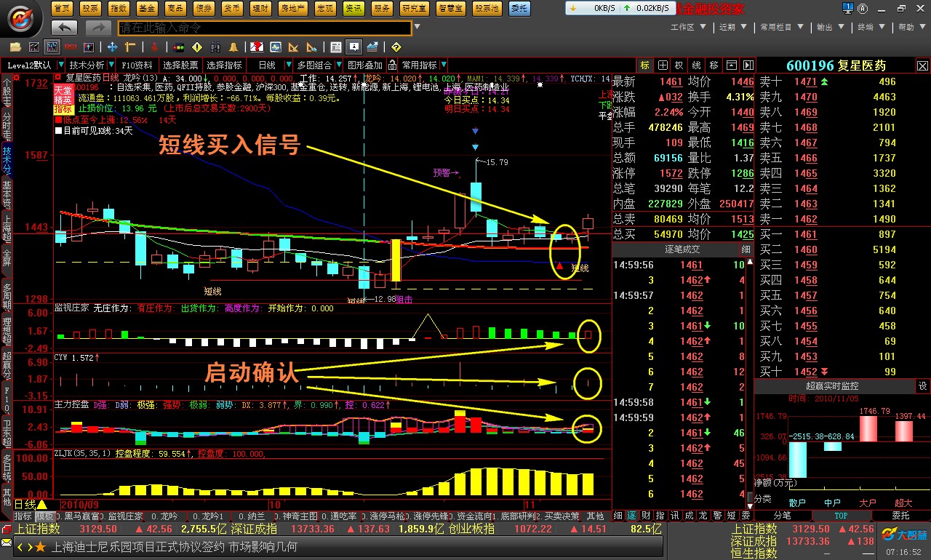Click the back navigation arrow button
Image resolution: width=931 pixels, height=560 pixels.
[x=65, y=28]
